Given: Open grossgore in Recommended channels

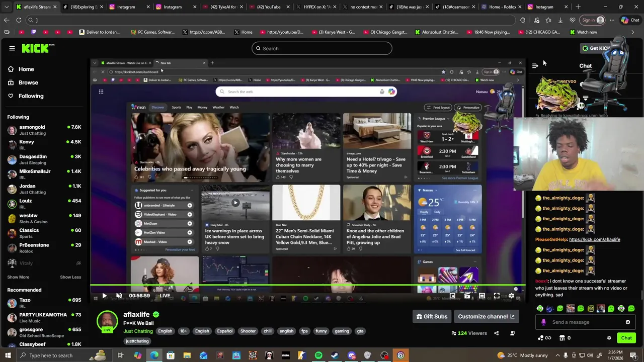Looking at the screenshot, I should [x=44, y=332].
